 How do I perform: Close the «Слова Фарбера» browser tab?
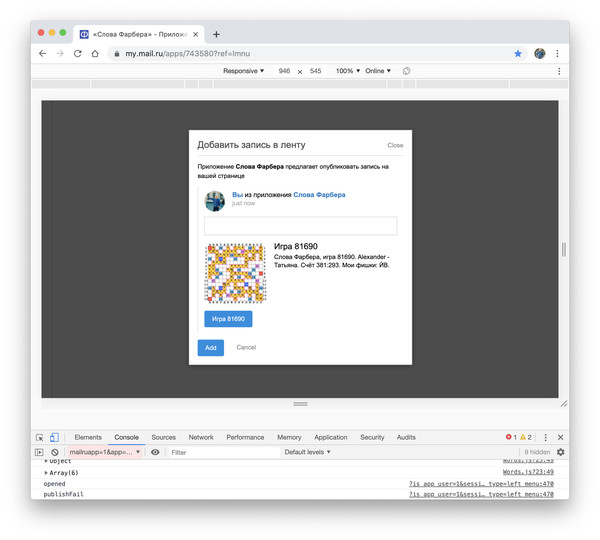196,34
